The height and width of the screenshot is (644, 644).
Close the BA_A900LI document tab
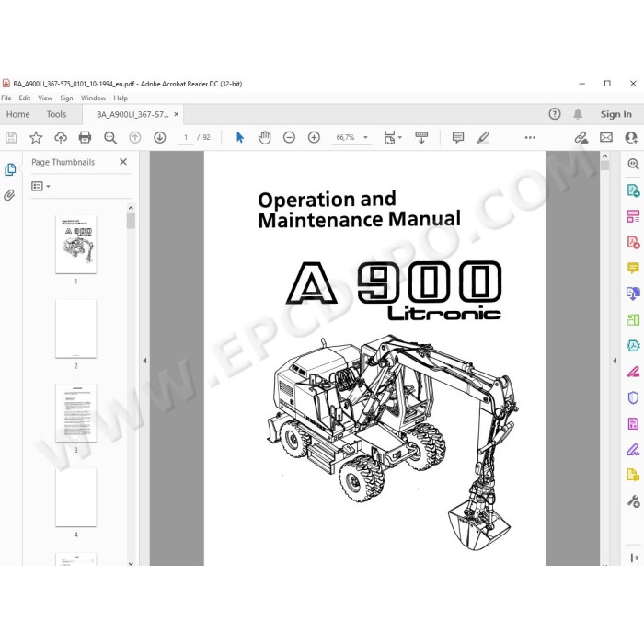177,114
